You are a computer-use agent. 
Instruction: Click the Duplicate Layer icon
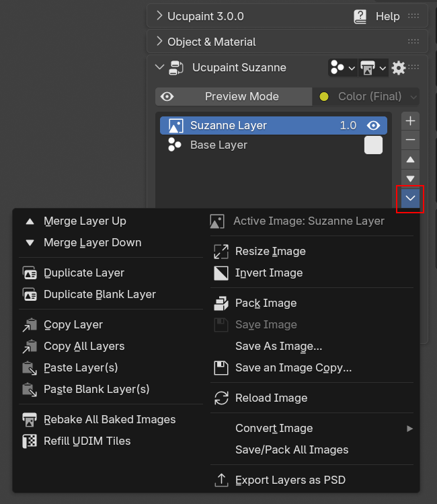click(x=30, y=273)
